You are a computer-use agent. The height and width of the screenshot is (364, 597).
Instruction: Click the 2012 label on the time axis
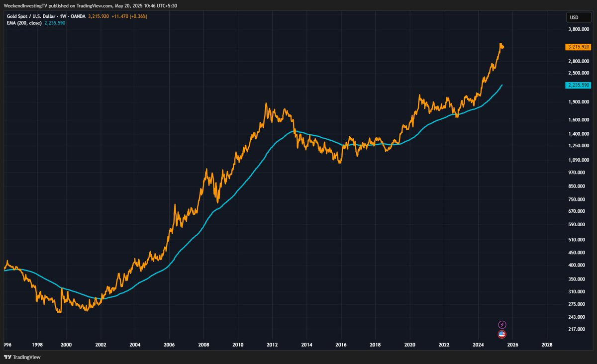tap(272, 344)
